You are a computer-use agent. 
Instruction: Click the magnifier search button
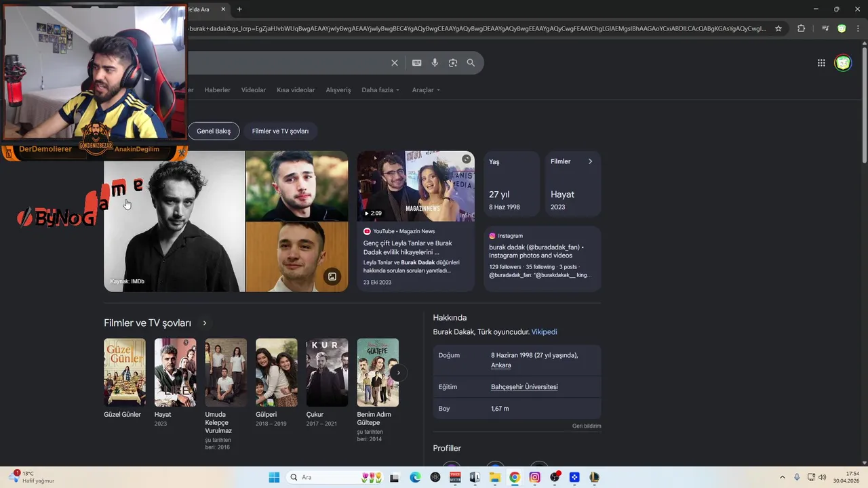click(x=471, y=63)
